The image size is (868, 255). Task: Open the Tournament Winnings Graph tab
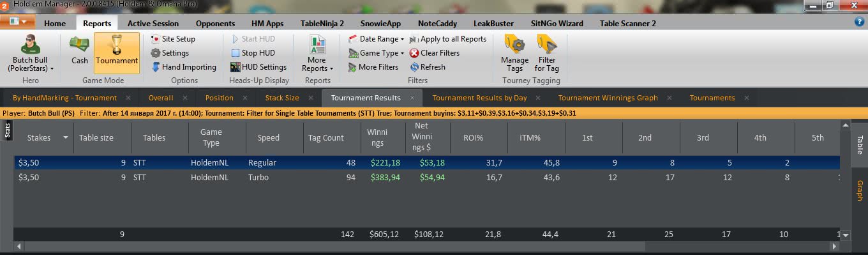[608, 98]
